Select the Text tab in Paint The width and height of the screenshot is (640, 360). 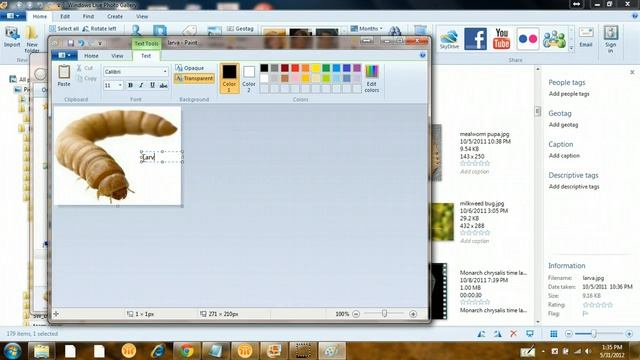tap(146, 56)
